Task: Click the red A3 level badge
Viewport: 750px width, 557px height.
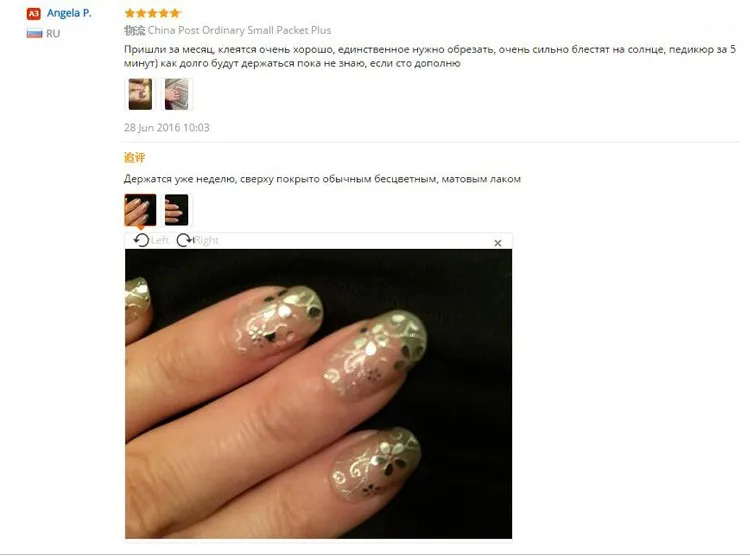Action: pyautogui.click(x=33, y=13)
